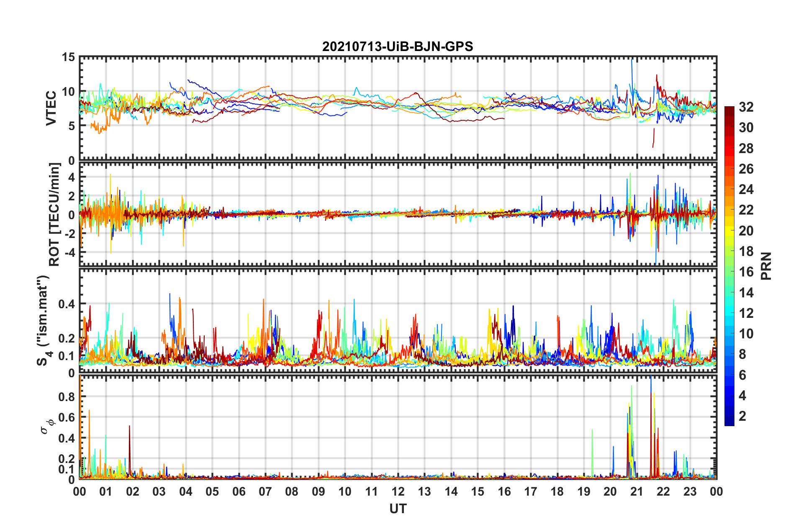
Task: Click VTEC axis tick label 5
Action: click(72, 126)
